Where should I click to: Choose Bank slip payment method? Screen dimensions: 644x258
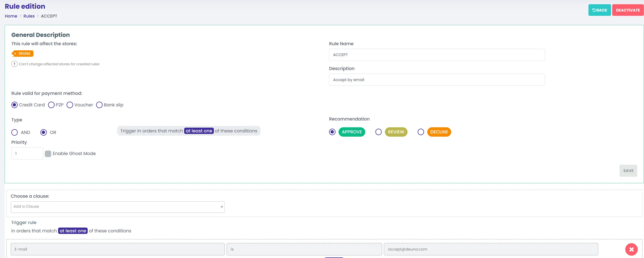[99, 105]
